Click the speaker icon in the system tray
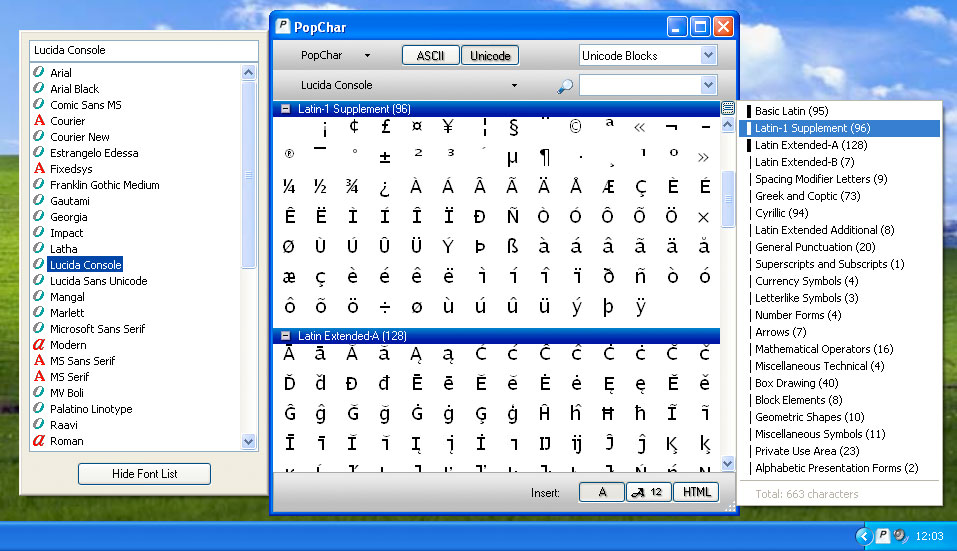Screen dimensions: 957x551 [900, 536]
